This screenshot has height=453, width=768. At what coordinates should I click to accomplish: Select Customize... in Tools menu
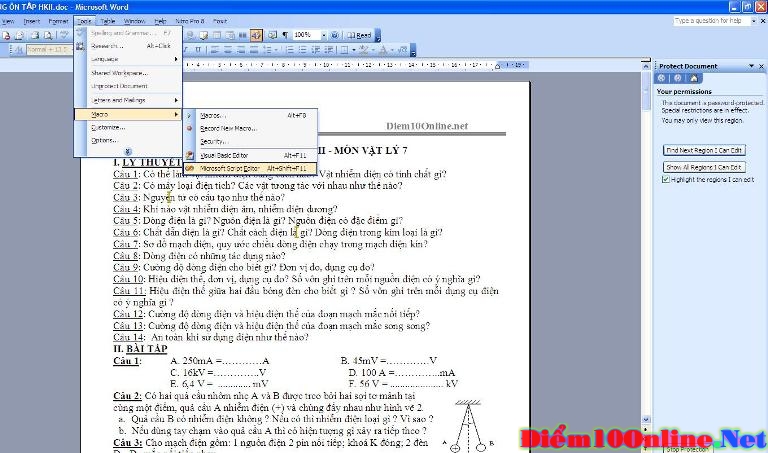pyautogui.click(x=128, y=127)
